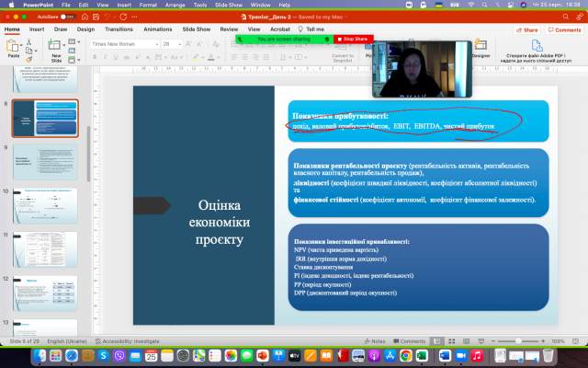
Task: Open the font size dropdown showing 28
Action: click(180, 44)
